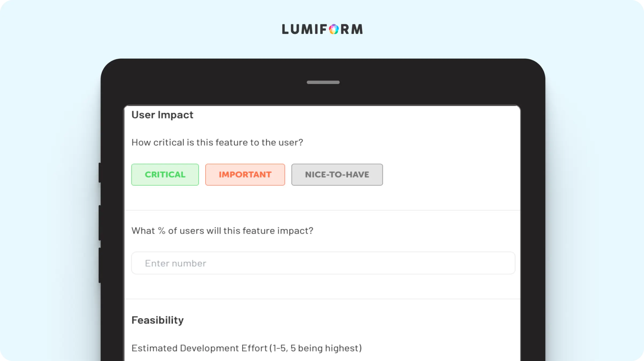Click the Lumiform logo at top
This screenshot has width=644, height=361.
click(x=322, y=29)
